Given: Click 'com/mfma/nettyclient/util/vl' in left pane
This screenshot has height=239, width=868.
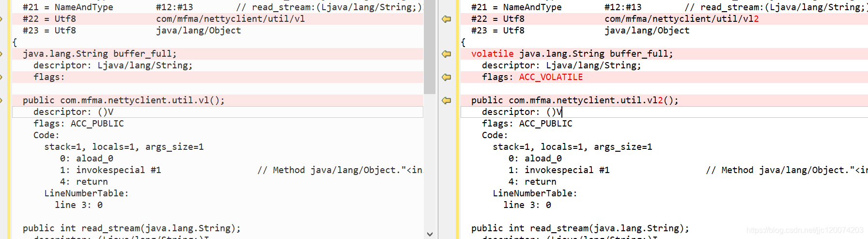Looking at the screenshot, I should (x=231, y=19).
